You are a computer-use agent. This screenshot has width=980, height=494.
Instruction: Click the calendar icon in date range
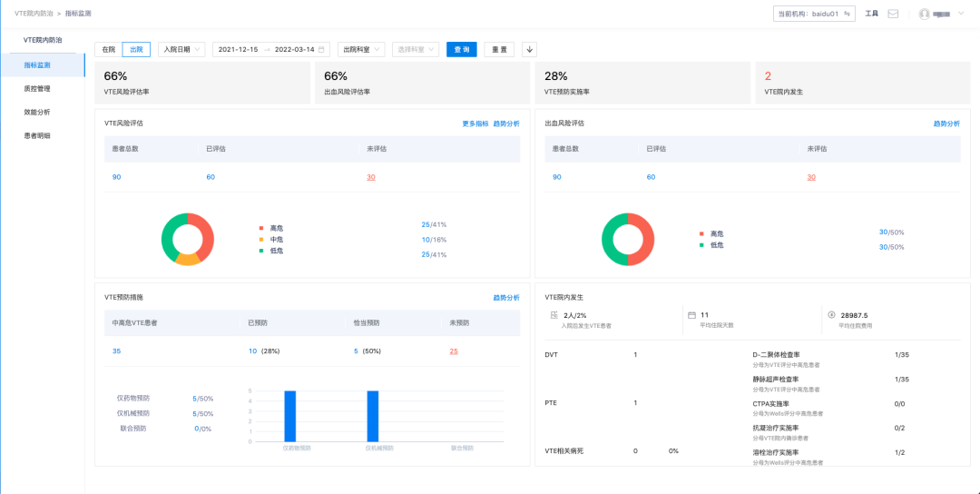[321, 50]
